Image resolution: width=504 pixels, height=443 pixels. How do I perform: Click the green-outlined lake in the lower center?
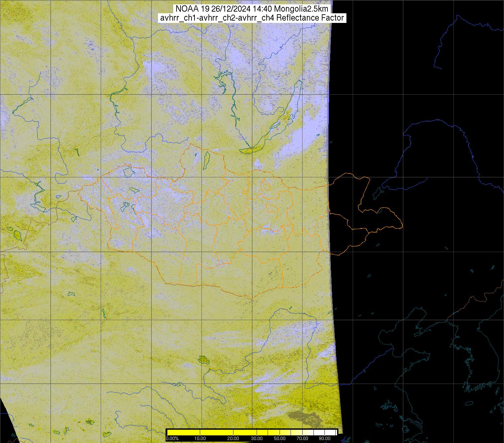203,359
